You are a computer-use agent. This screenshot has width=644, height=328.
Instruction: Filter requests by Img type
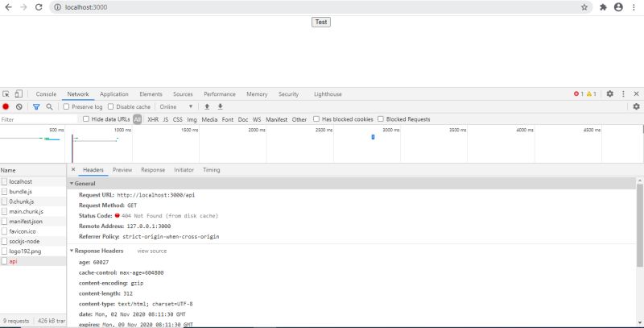click(x=192, y=119)
